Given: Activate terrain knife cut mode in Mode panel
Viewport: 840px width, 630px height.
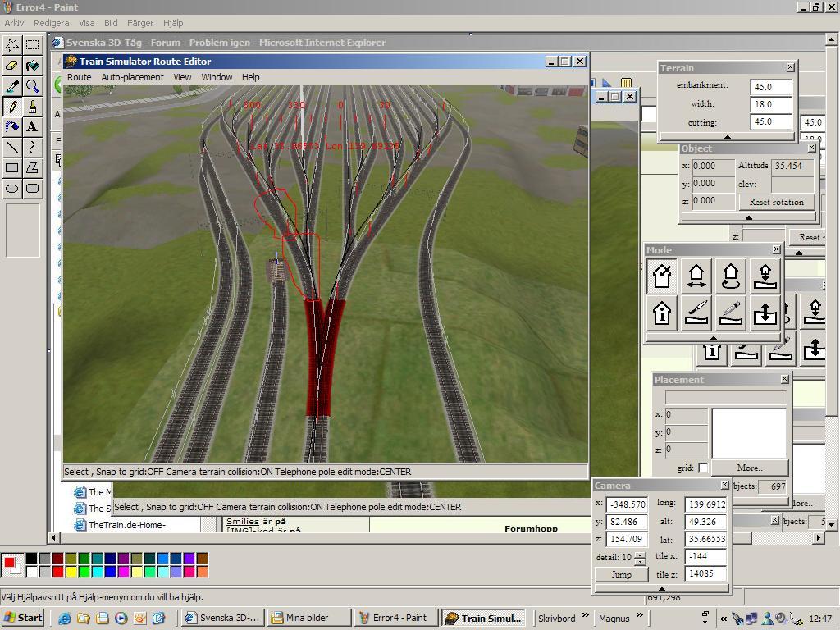Looking at the screenshot, I should point(696,313).
